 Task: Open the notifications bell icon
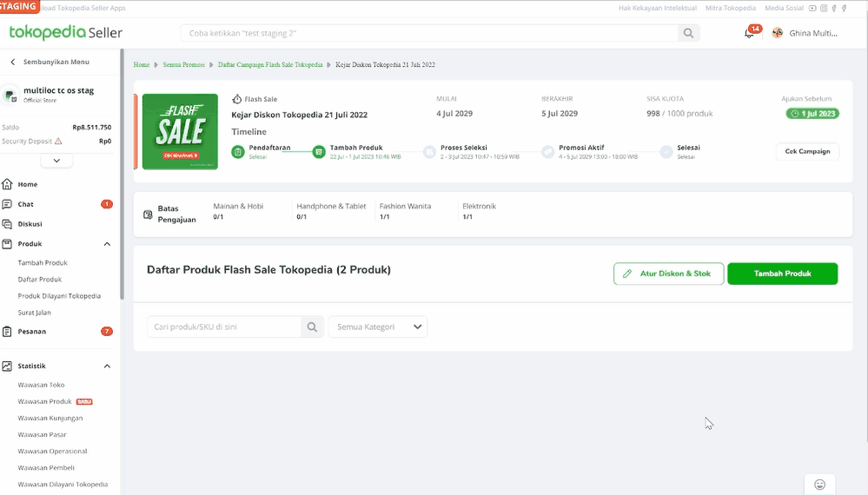coord(749,33)
